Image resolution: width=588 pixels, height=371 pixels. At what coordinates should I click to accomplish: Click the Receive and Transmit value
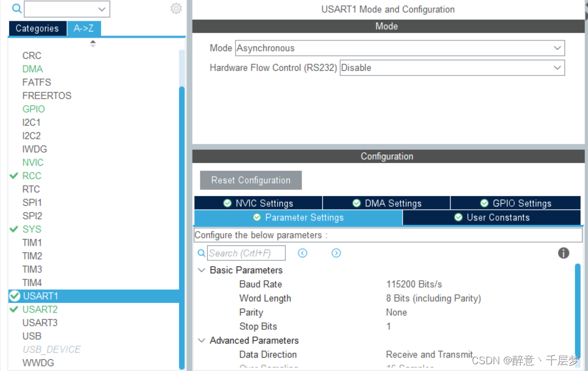430,355
